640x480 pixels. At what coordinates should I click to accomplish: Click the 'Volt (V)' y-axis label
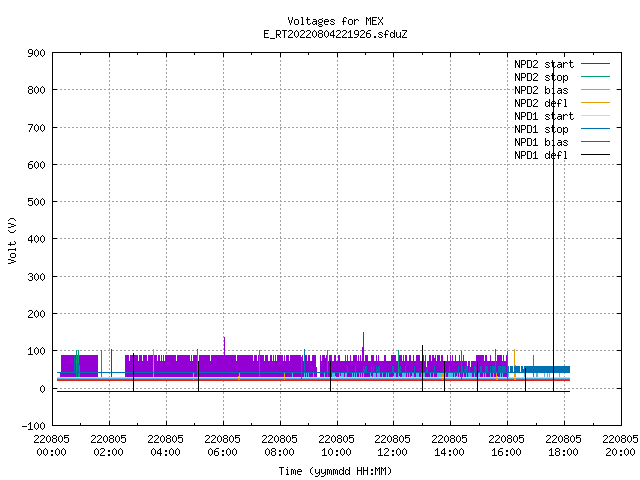tap(13, 240)
